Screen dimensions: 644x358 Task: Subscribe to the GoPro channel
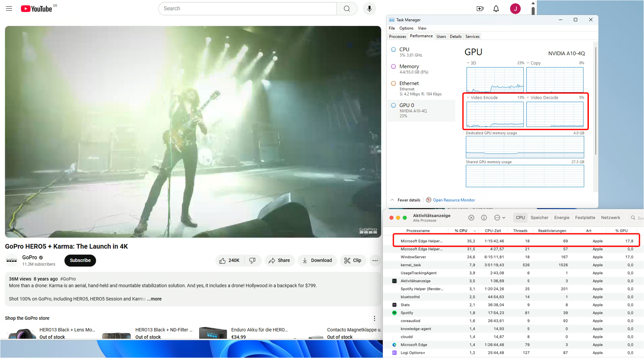click(80, 261)
